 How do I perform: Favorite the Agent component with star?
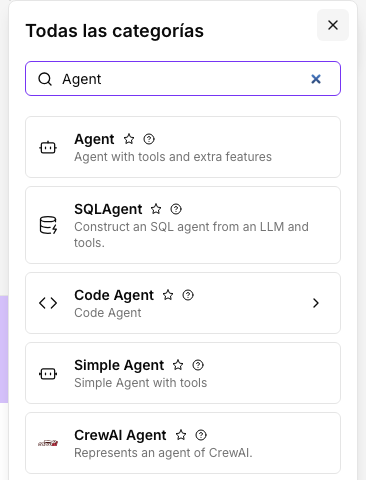129,139
